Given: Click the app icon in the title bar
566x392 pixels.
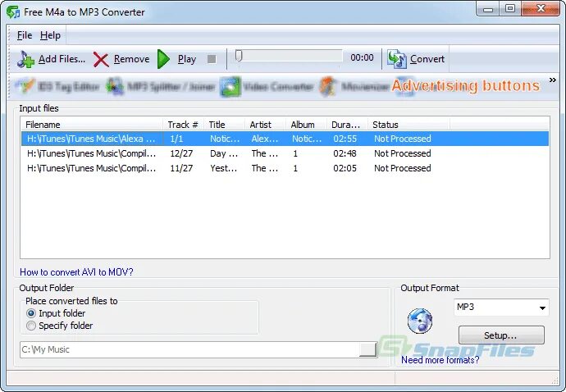Looking at the screenshot, I should [x=13, y=12].
